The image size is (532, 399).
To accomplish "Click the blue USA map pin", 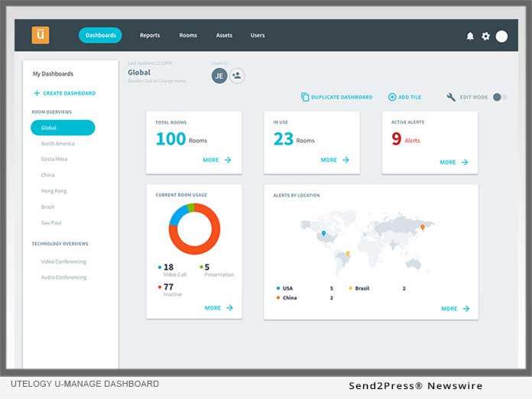I will coord(323,233).
